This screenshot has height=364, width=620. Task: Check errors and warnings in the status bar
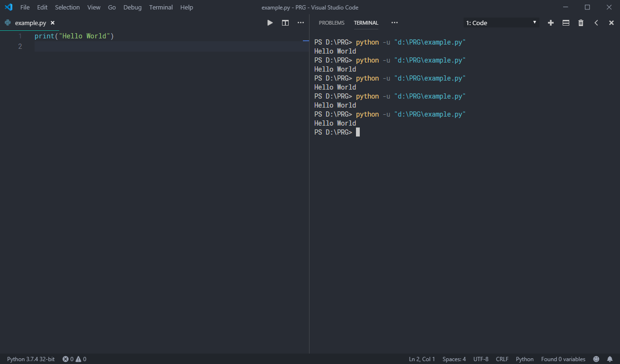point(73,359)
